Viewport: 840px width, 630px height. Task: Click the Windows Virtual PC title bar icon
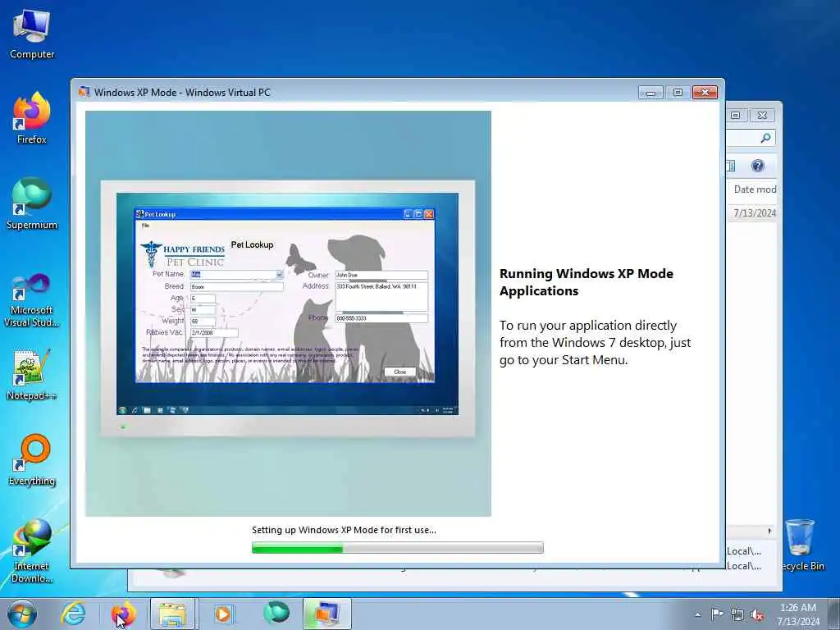pyautogui.click(x=84, y=92)
